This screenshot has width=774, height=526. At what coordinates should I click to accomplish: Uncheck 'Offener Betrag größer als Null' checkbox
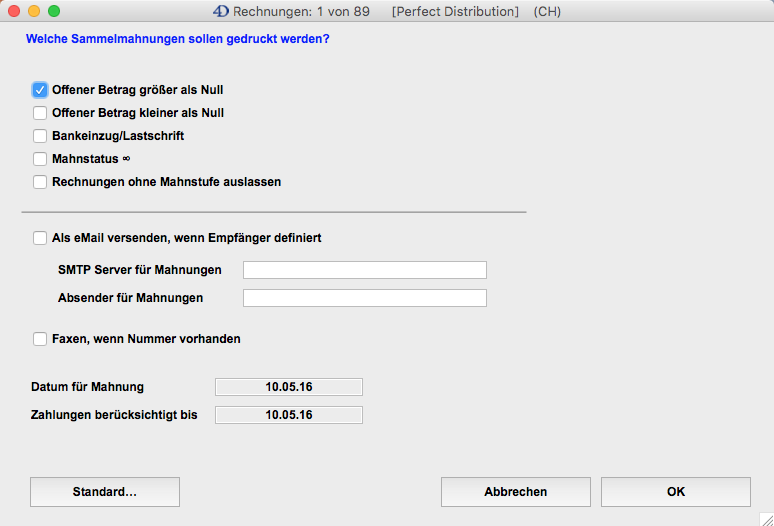point(40,90)
